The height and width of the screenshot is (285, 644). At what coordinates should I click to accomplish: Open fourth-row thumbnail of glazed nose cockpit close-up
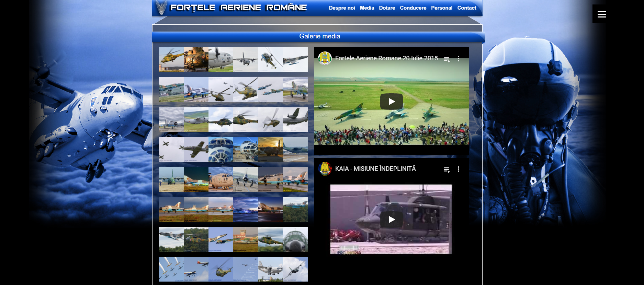pyautogui.click(x=221, y=150)
